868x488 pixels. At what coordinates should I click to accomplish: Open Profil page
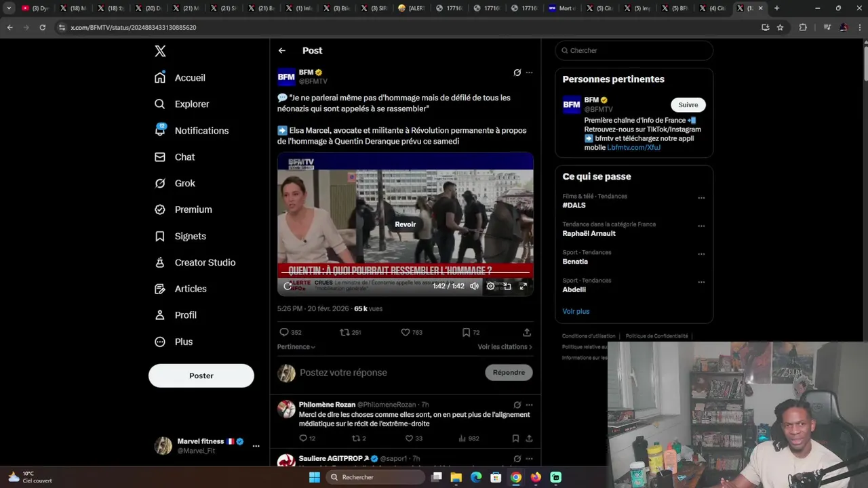pyautogui.click(x=175, y=315)
